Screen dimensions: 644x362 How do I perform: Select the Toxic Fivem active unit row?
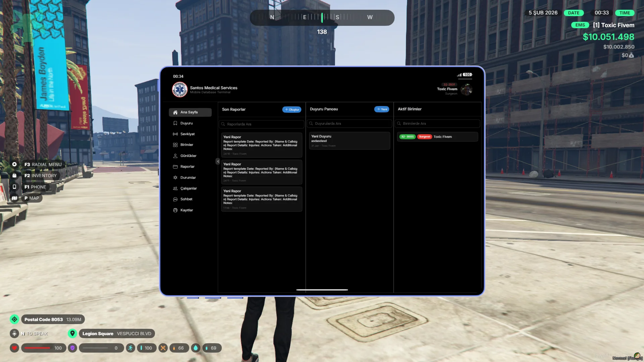437,137
